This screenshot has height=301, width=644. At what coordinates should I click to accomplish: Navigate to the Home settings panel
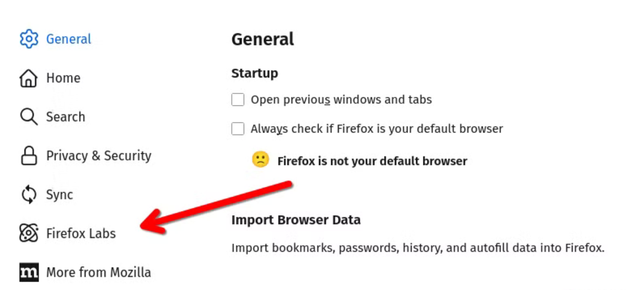[63, 78]
